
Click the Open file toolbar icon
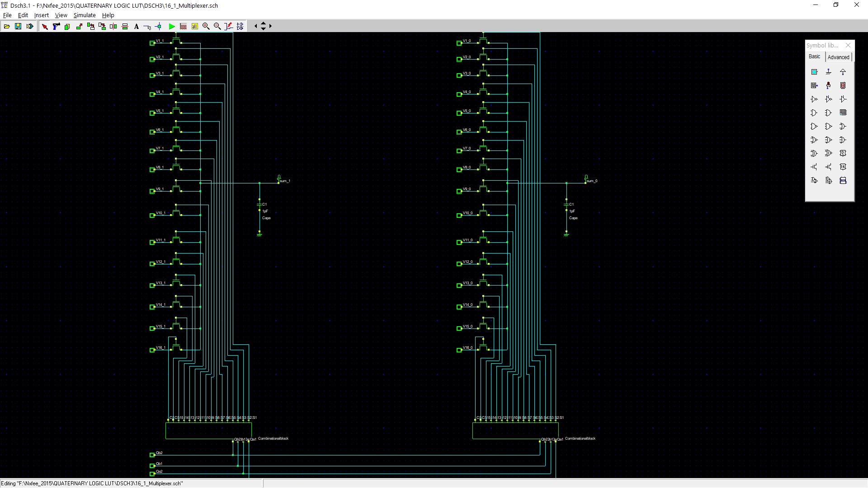pyautogui.click(x=7, y=26)
